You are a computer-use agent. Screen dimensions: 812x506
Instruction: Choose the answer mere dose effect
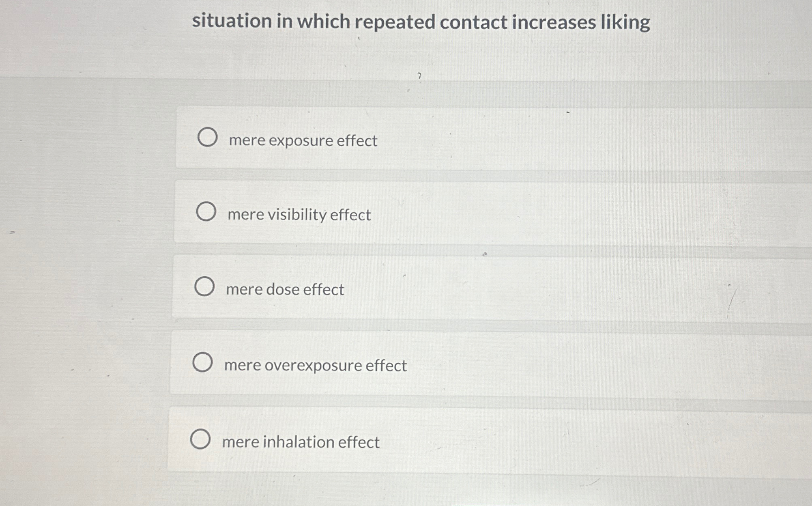pos(284,289)
